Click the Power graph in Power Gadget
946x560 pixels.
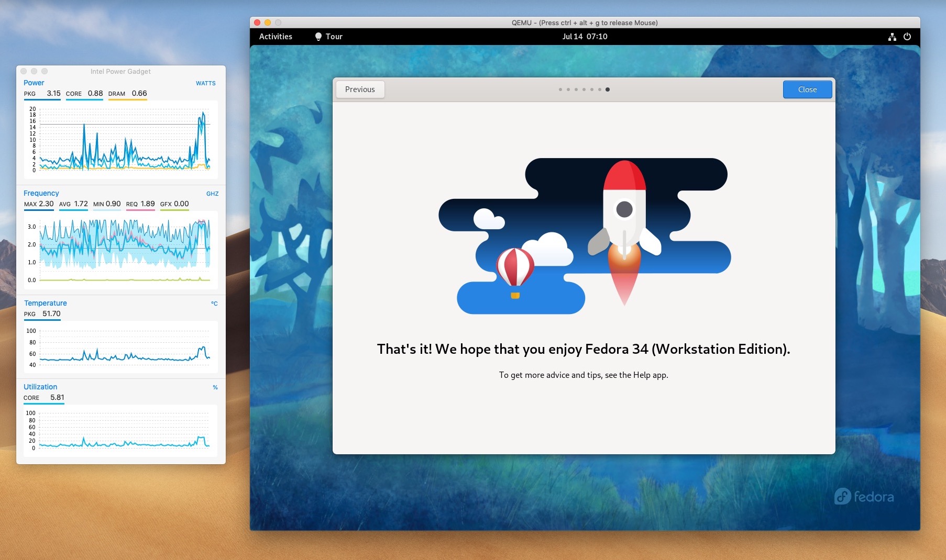pyautogui.click(x=121, y=140)
